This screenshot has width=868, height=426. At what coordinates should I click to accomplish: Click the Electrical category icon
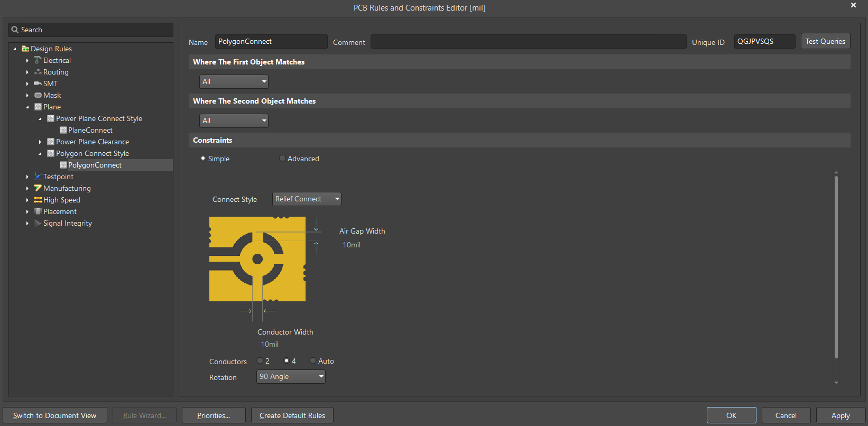click(x=38, y=60)
